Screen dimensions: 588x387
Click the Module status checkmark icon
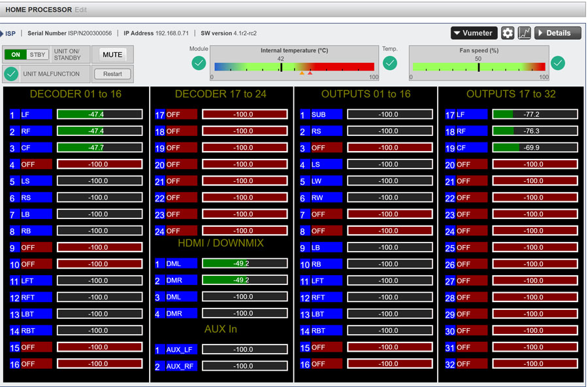(199, 63)
